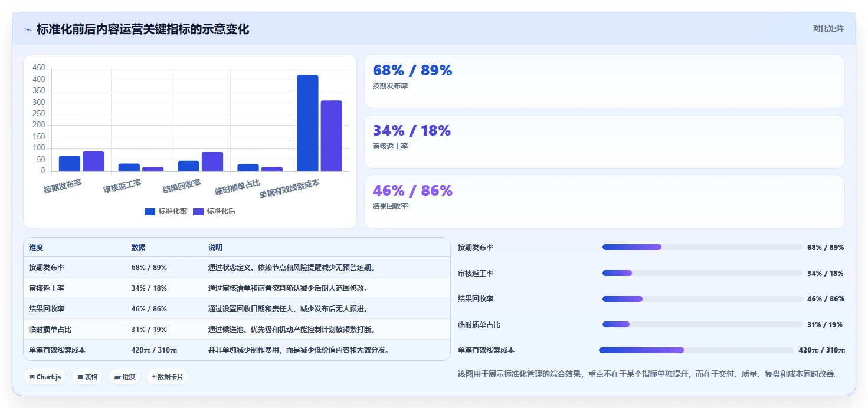Select the 68% / 89% 按期发布率 data card
The height and width of the screenshot is (408, 868).
[604, 81]
